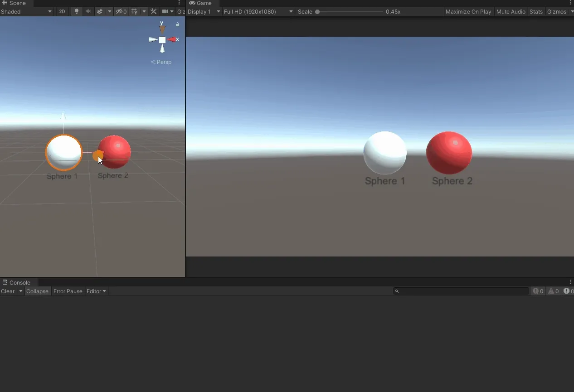
Task: Click the "0.45x" scale value
Action: coord(393,12)
